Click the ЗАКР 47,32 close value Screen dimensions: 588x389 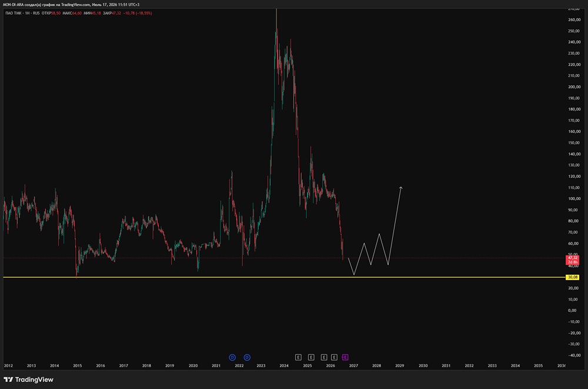(112, 13)
